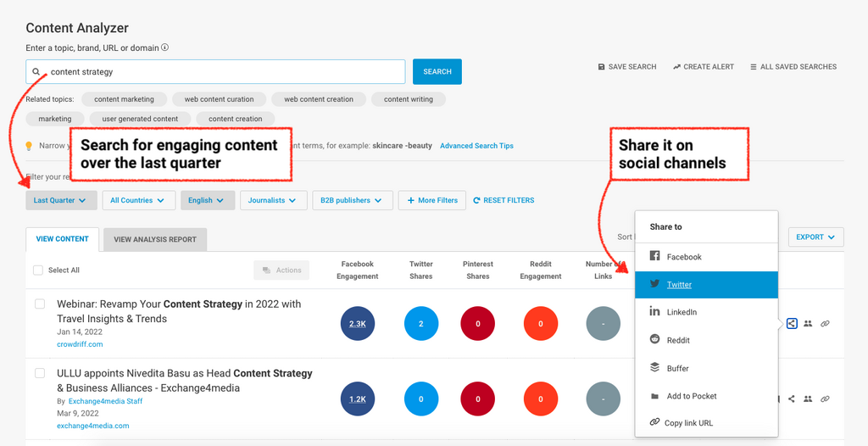Click the Buffer icon in share menu
The image size is (868, 446).
[654, 368]
